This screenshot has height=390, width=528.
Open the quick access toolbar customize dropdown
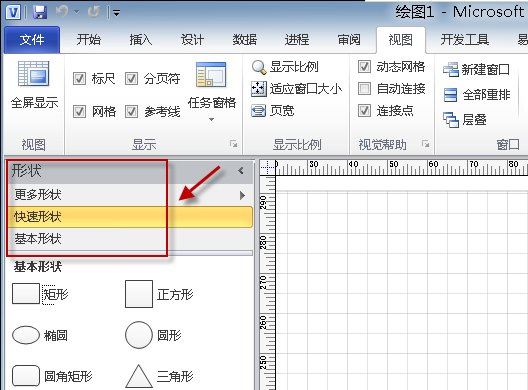117,13
